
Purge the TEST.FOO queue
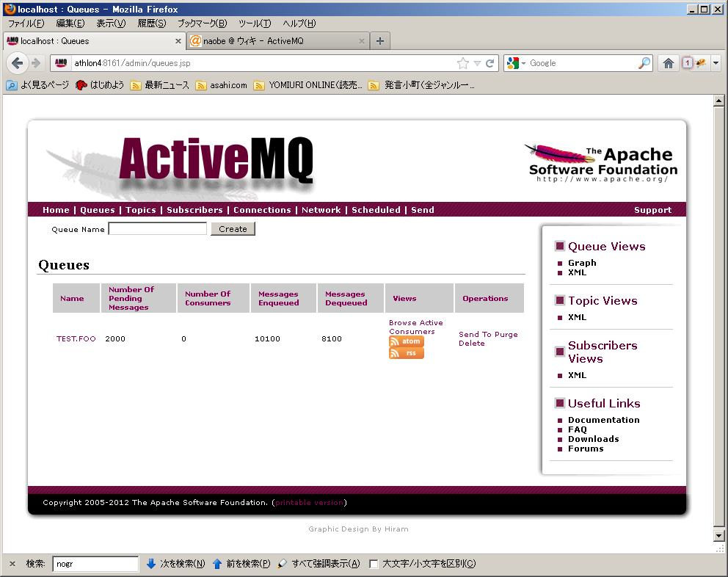[506, 335]
